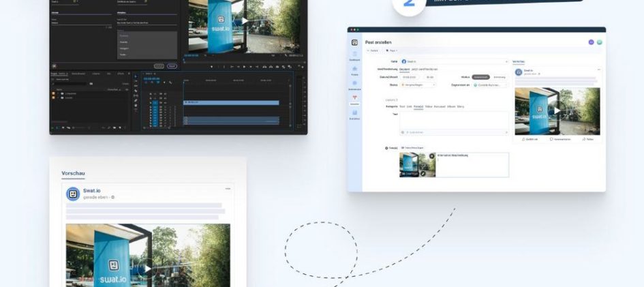Image resolution: width=644 pixels, height=287 pixels.
Task: Click the Datum date input field
Action: click(x=409, y=77)
